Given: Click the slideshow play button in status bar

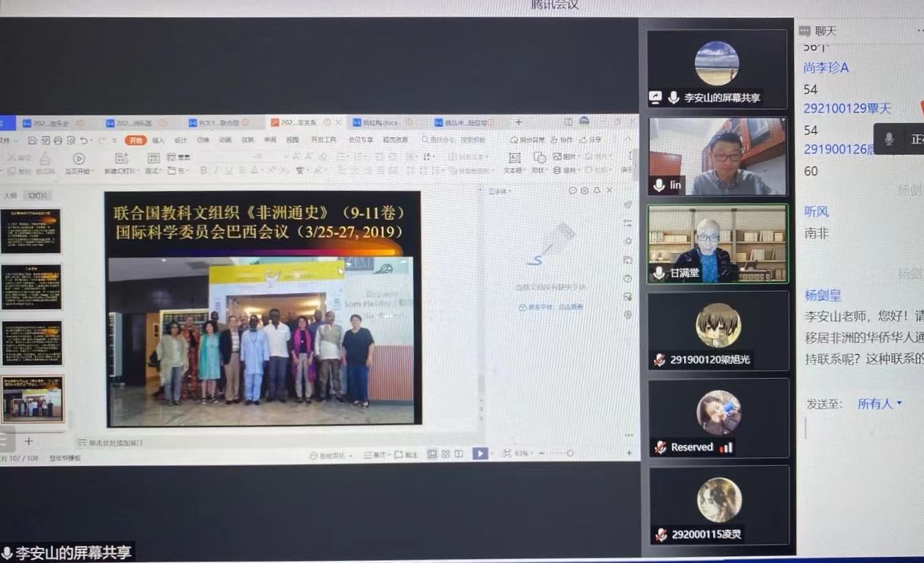Looking at the screenshot, I should click(480, 454).
